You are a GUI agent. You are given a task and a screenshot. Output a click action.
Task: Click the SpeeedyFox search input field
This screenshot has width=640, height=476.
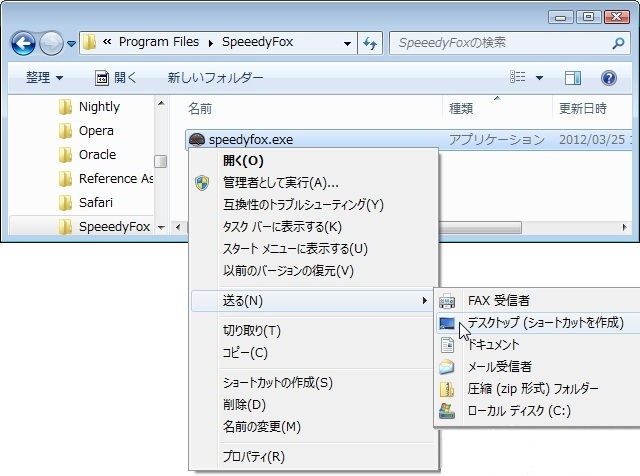[x=500, y=43]
